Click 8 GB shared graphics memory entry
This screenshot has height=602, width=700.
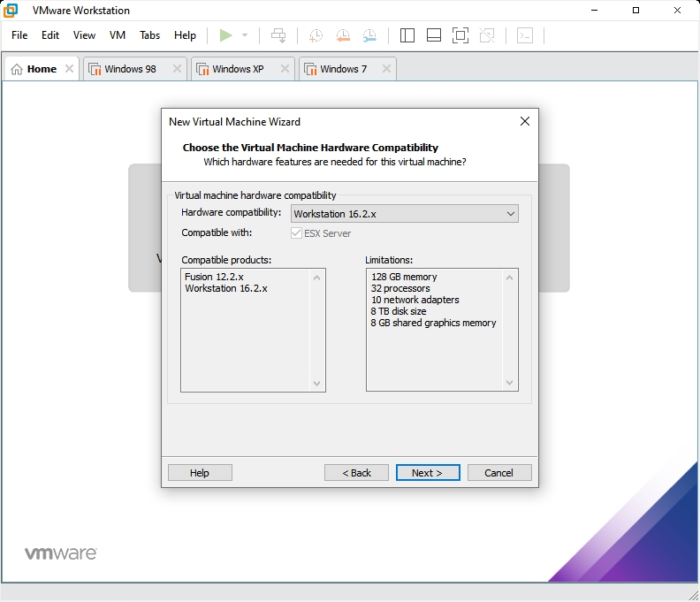433,323
